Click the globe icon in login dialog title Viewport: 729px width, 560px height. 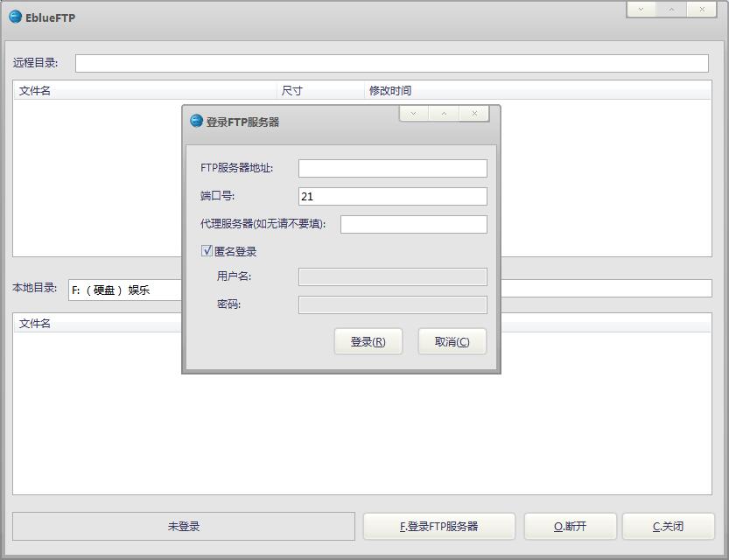(x=196, y=121)
